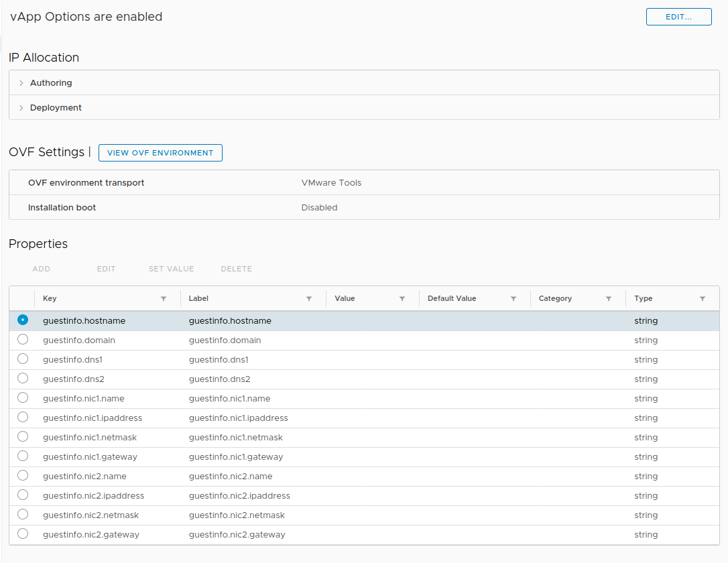Click the DELETE action in the Properties toolbar
This screenshot has width=728, height=563.
(236, 268)
